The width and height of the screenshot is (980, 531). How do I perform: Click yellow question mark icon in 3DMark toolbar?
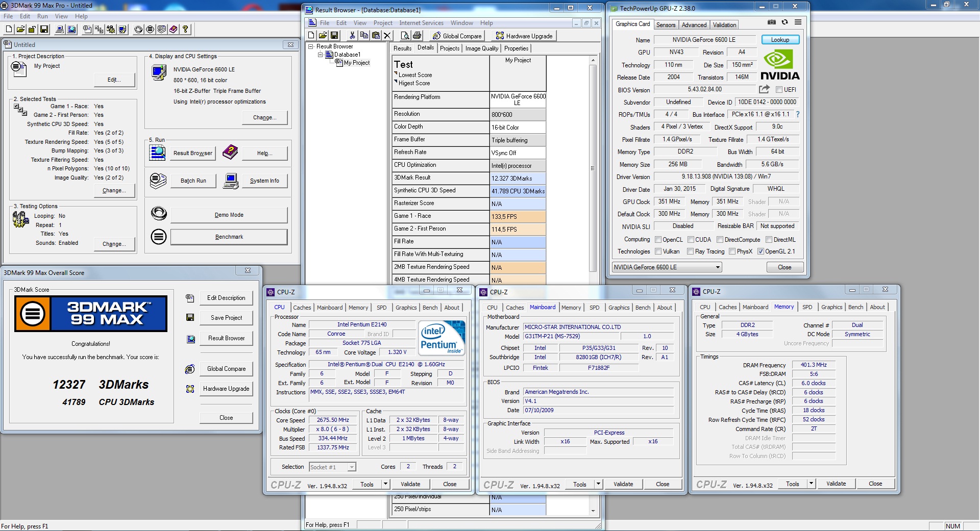click(185, 29)
